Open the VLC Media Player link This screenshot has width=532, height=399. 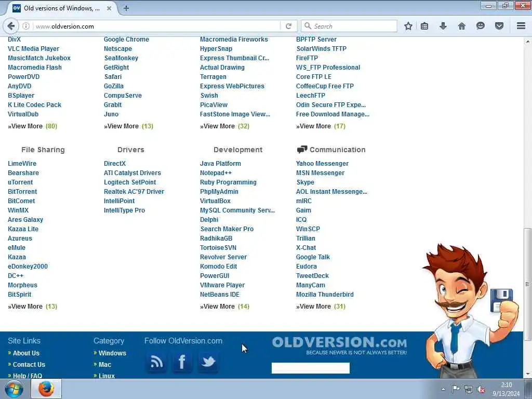tap(33, 48)
